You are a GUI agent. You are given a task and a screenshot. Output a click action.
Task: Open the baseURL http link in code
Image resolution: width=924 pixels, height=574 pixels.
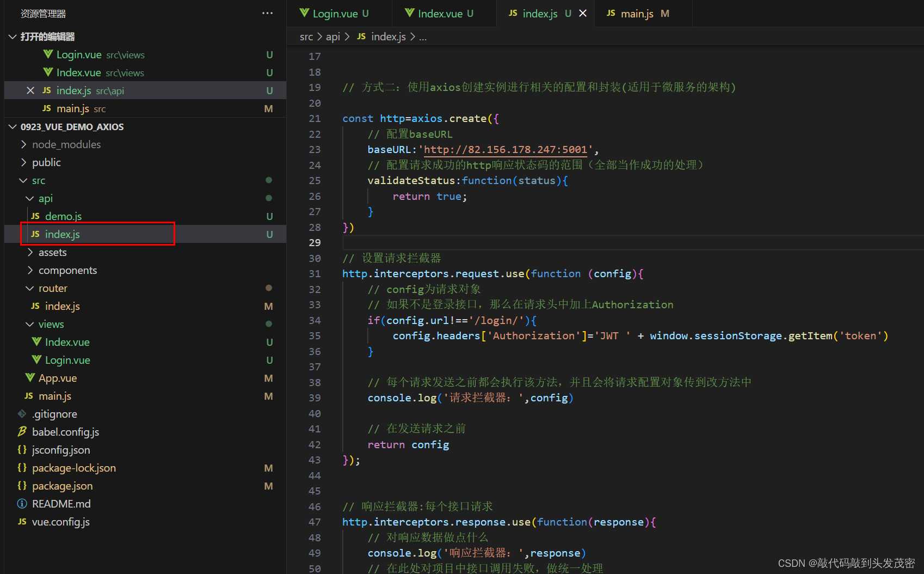point(506,150)
